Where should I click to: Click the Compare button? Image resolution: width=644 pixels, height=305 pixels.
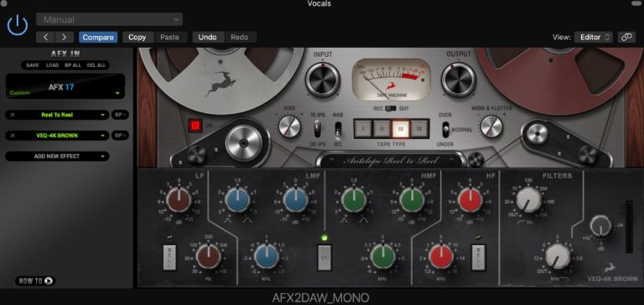tap(98, 37)
